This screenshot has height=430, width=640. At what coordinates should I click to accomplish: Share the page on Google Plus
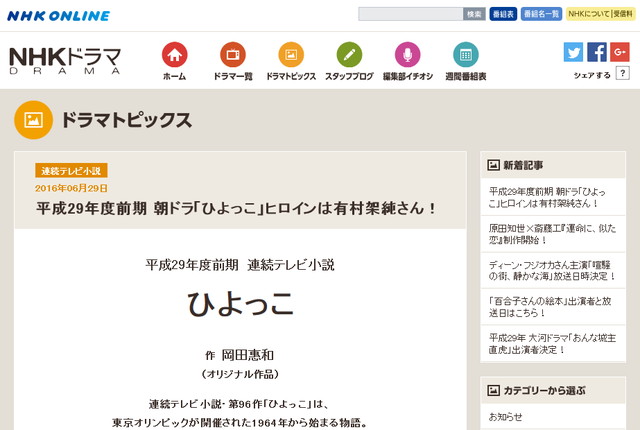click(620, 52)
